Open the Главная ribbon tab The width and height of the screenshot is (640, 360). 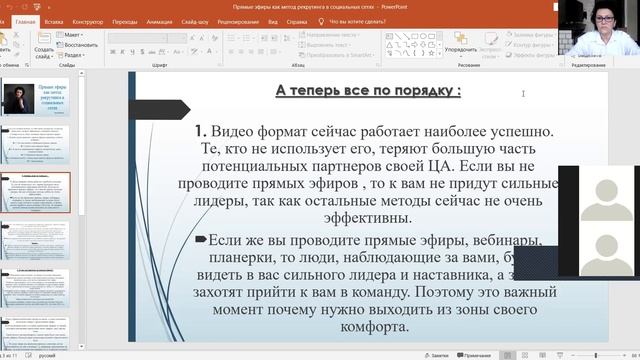pos(25,22)
